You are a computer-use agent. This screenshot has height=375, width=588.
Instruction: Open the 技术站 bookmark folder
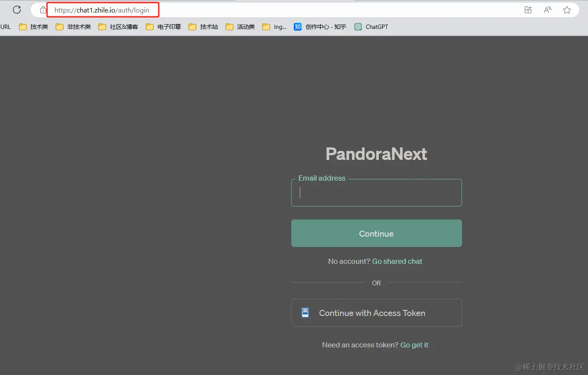coord(203,27)
